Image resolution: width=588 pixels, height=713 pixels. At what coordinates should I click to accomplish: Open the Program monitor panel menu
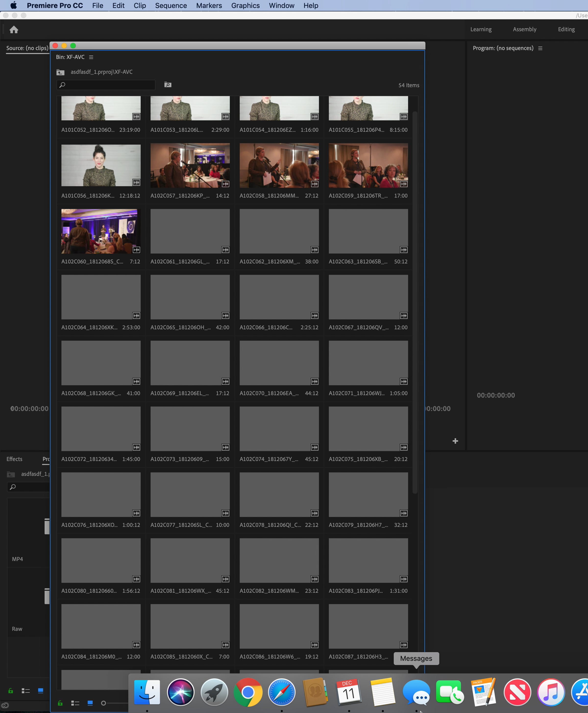click(540, 49)
